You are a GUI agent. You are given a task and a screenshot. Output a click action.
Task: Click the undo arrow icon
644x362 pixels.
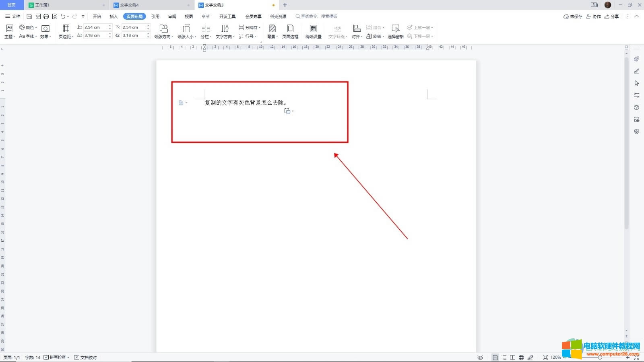tap(63, 16)
